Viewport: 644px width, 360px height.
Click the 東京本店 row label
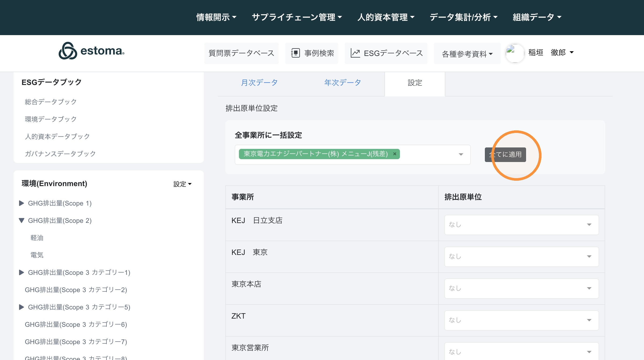(x=246, y=284)
